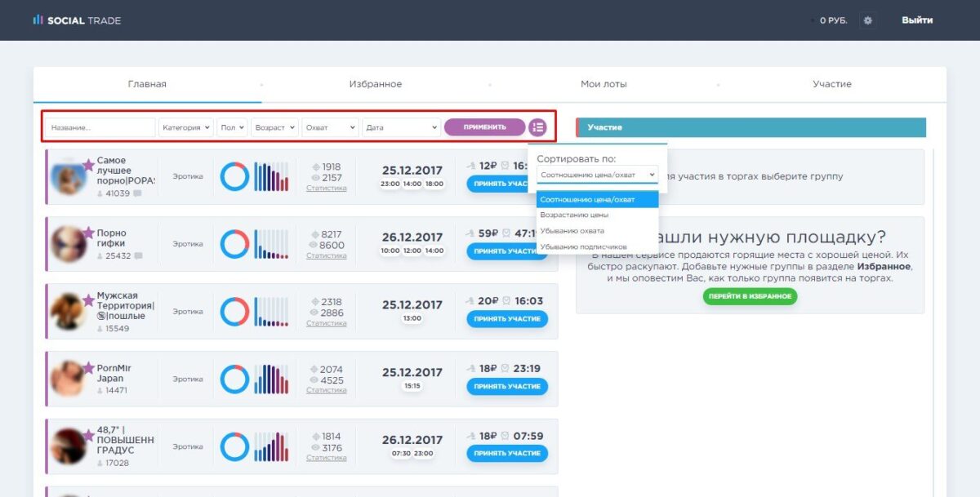980x497 pixels.
Task: Select the 18:00 time slot on 25.12.2017
Action: (x=434, y=184)
